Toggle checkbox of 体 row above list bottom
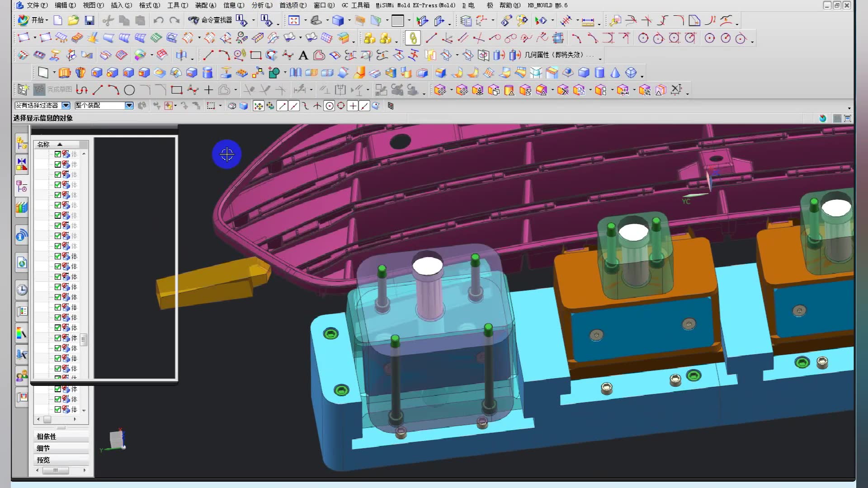The height and width of the screenshot is (488, 868). pyautogui.click(x=58, y=399)
